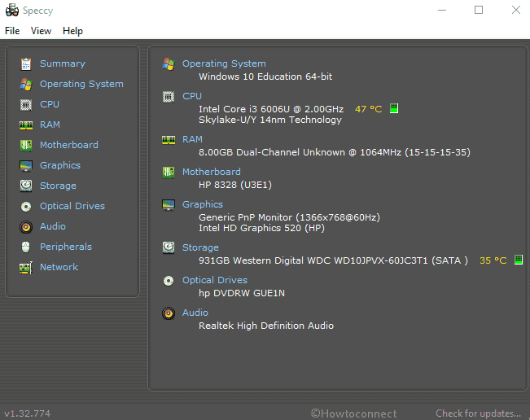Click the Optical Drives disc icon in main panel

169,281
